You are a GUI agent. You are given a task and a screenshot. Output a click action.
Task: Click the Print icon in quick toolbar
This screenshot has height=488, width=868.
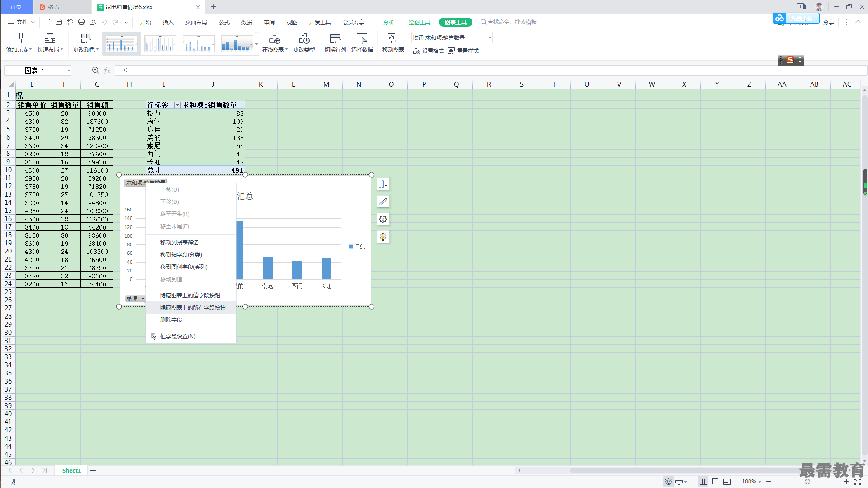(x=81, y=22)
